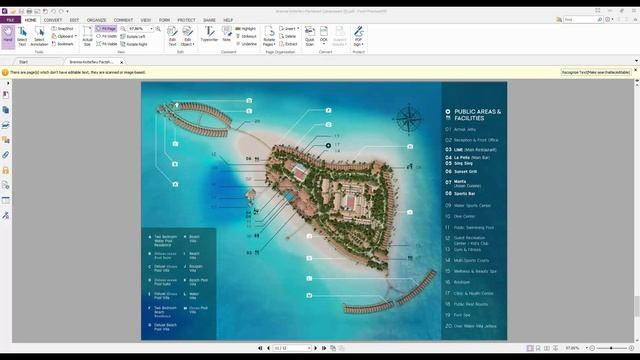Click Recognize Text in the notification bar
640x360 pixels.
pos(596,72)
